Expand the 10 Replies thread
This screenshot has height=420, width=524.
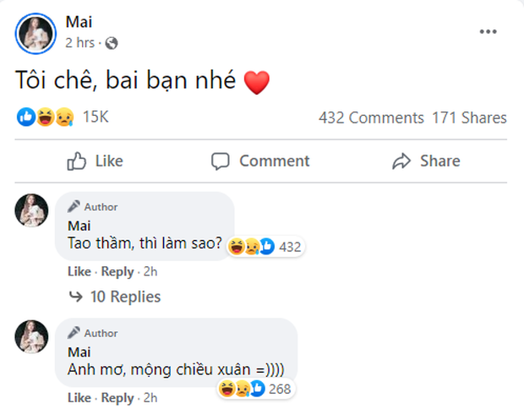[115, 297]
